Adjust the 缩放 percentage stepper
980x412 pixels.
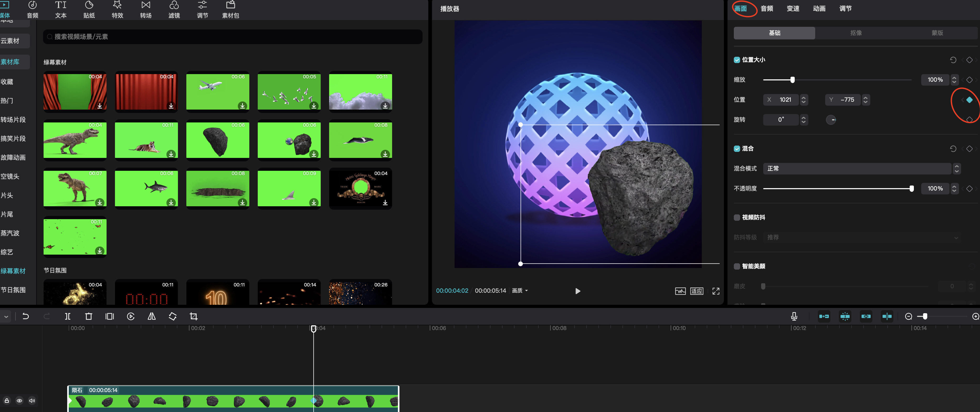tap(954, 80)
